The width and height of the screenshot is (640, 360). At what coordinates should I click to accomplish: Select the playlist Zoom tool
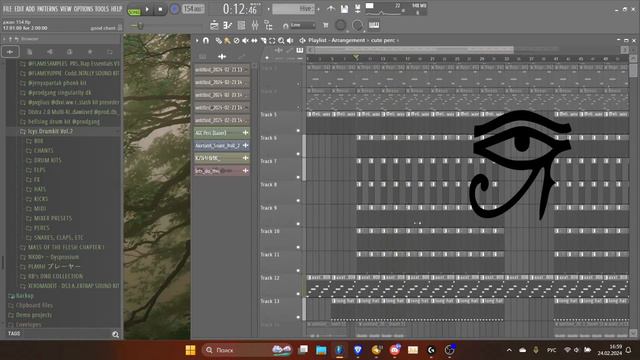coord(281,40)
